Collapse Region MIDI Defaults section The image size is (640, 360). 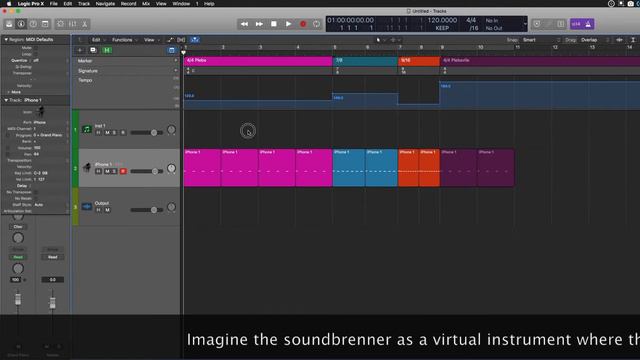pyautogui.click(x=6, y=40)
